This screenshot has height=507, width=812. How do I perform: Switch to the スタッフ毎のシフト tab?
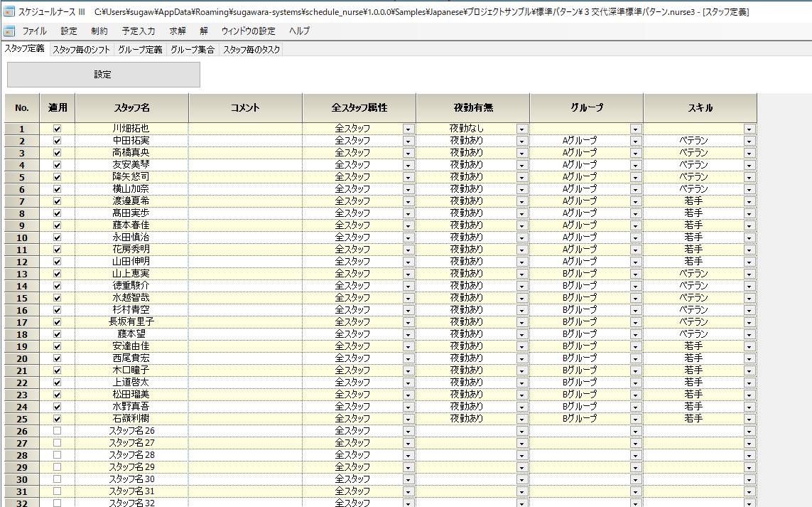point(81,50)
